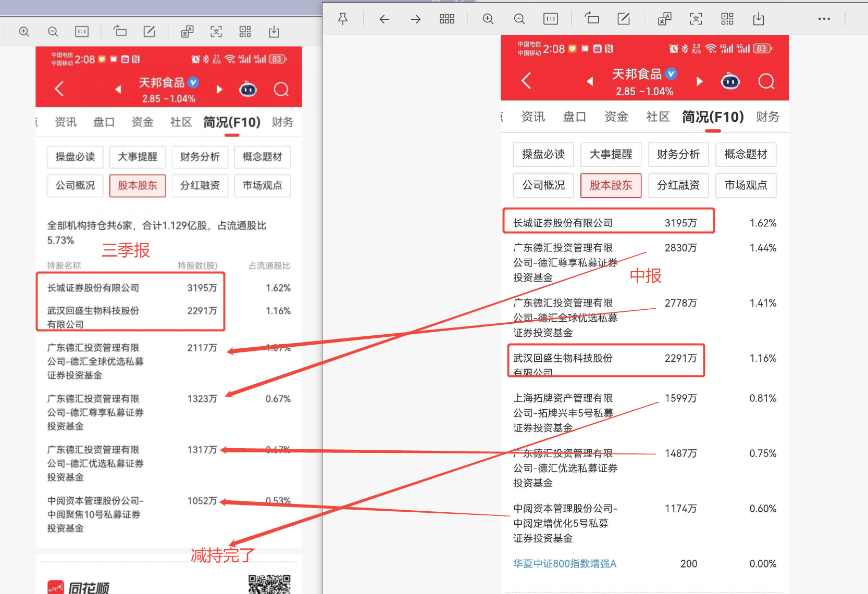Tap the back chevron in right screenshot
Image resolution: width=868 pixels, height=594 pixels.
tap(526, 81)
